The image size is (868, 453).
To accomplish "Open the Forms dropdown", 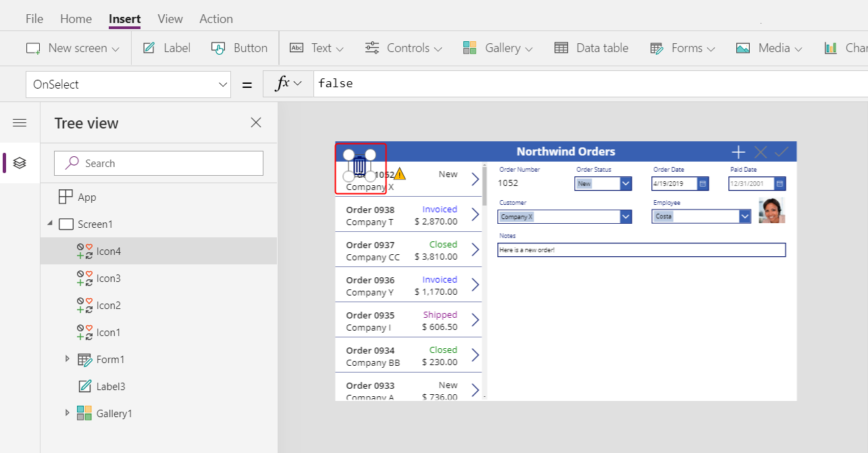I will [682, 48].
